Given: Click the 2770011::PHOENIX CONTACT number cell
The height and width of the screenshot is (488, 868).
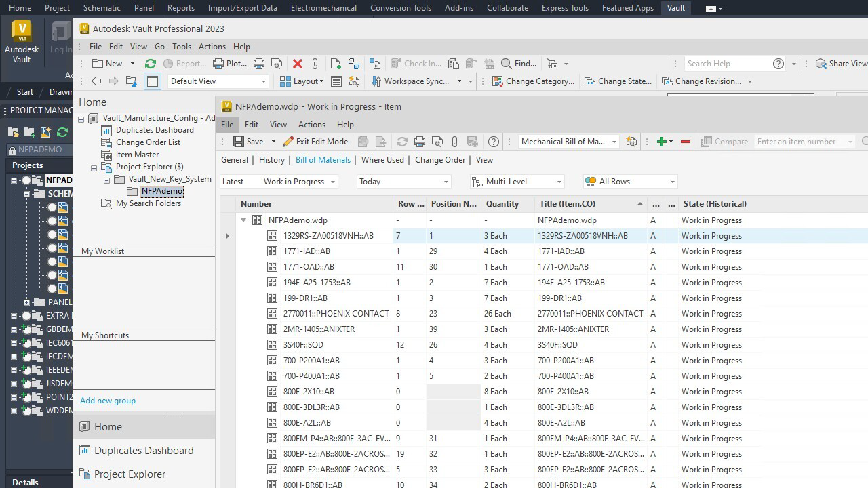Looking at the screenshot, I should tap(336, 314).
